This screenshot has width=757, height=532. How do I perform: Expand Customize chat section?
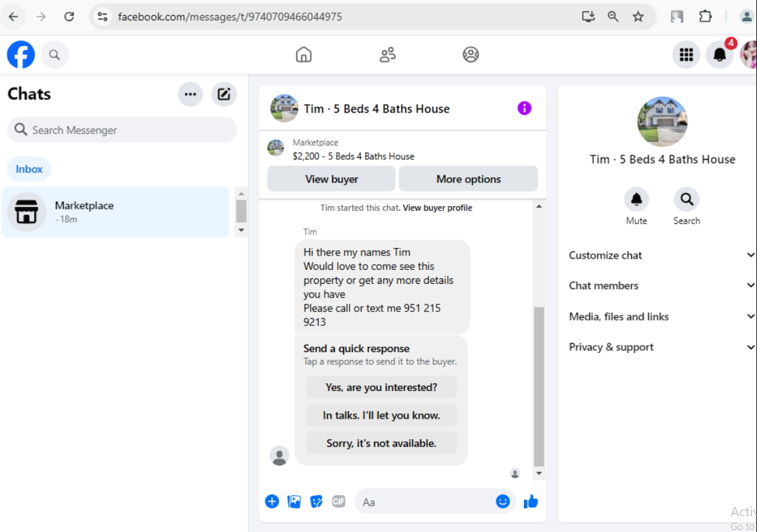tap(662, 255)
